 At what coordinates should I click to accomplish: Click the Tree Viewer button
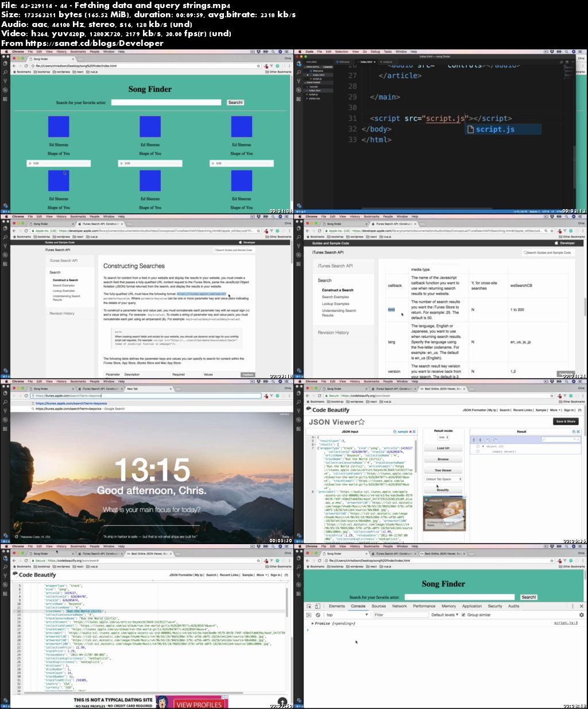pyautogui.click(x=443, y=471)
